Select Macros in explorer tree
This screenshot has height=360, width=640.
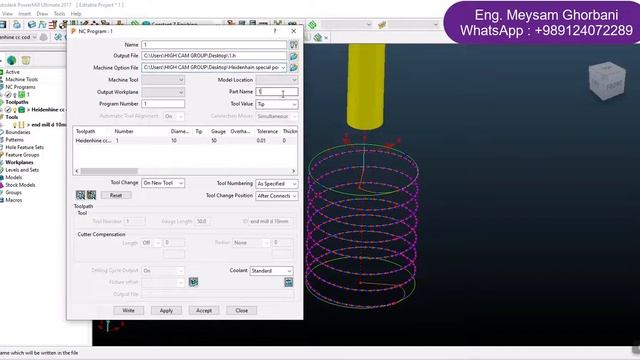pyautogui.click(x=14, y=200)
